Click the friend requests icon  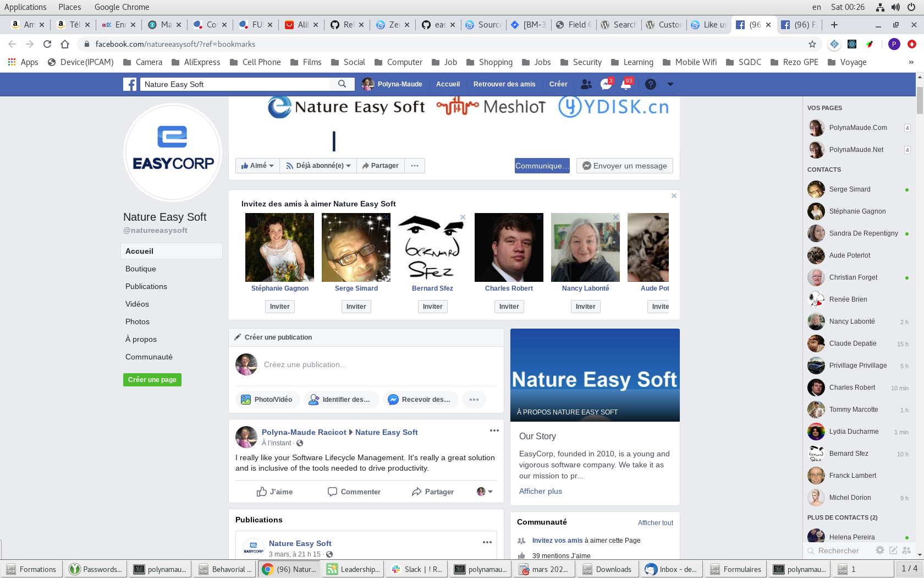[586, 84]
